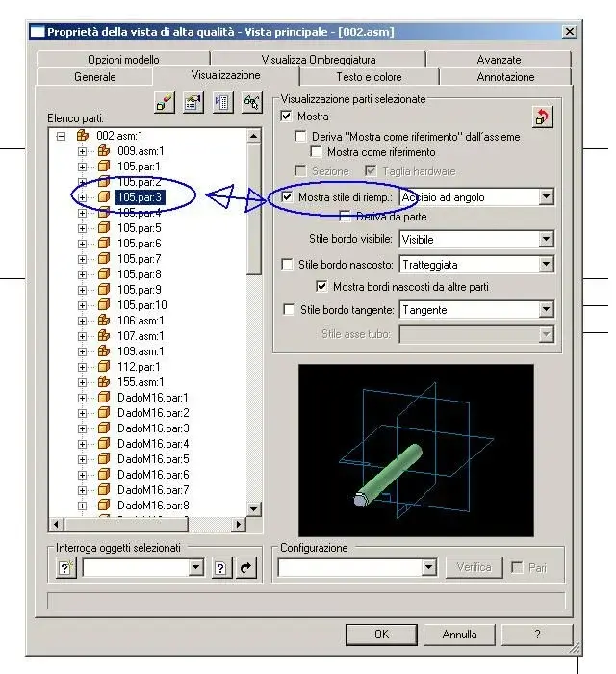Click the Annulla button
Screen dimensions: 616x674
coord(459,635)
